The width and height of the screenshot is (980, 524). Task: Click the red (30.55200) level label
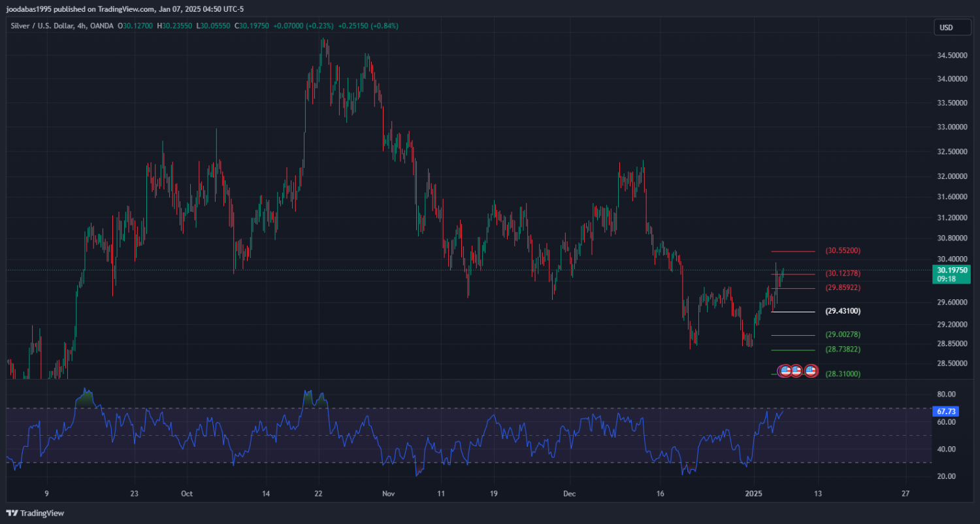click(x=843, y=251)
